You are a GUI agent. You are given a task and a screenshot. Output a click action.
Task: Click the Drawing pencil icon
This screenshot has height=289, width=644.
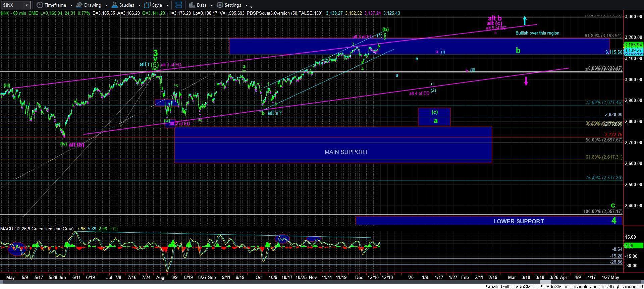(x=79, y=5)
